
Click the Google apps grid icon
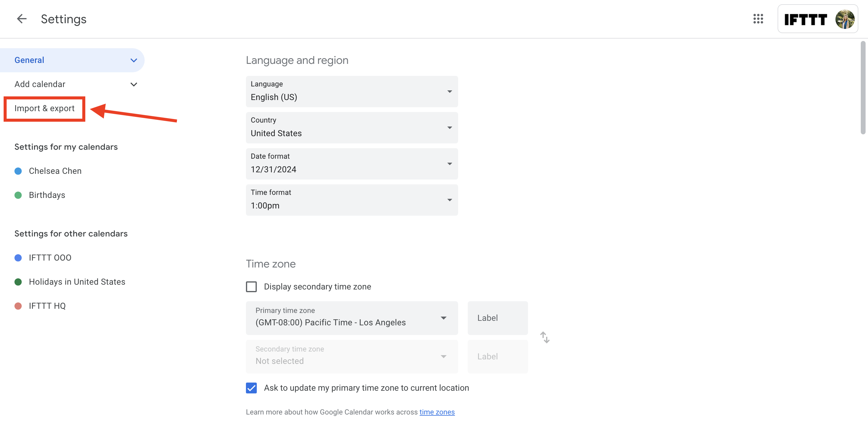(758, 19)
